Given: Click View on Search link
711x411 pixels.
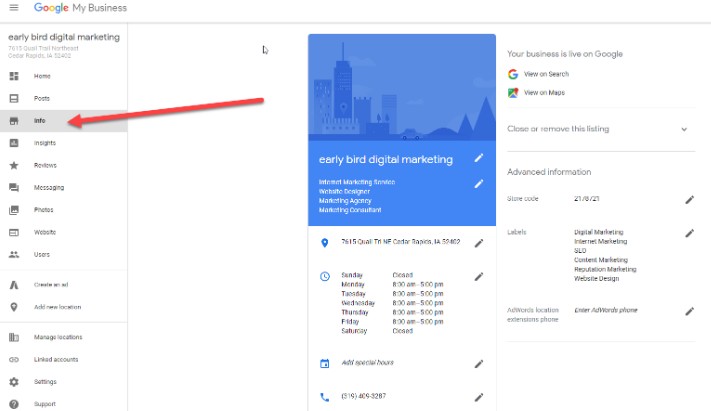Looking at the screenshot, I should point(544,74).
